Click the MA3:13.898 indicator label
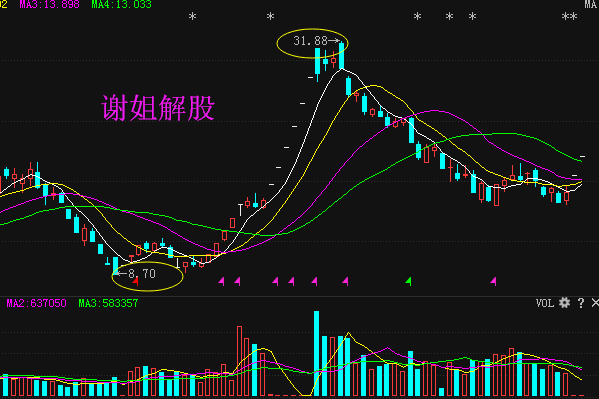The height and width of the screenshot is (399, 599). point(49,4)
